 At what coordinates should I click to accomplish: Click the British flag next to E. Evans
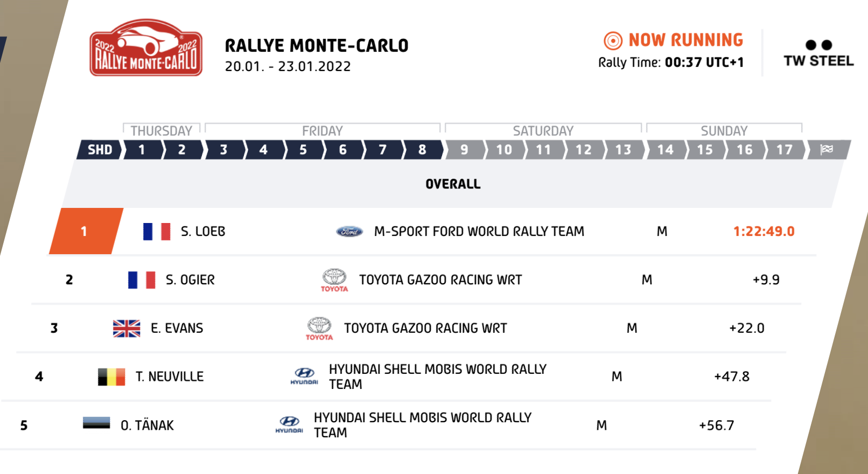point(127,328)
